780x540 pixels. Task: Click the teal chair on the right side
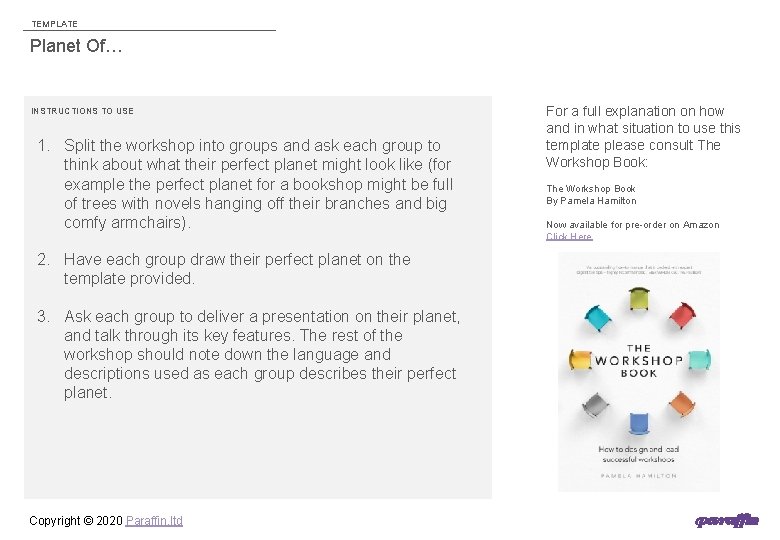[700, 360]
